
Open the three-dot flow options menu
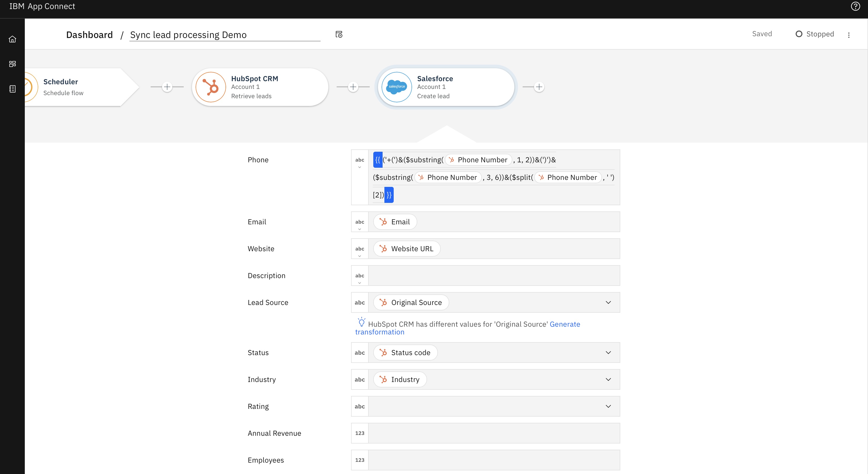849,35
